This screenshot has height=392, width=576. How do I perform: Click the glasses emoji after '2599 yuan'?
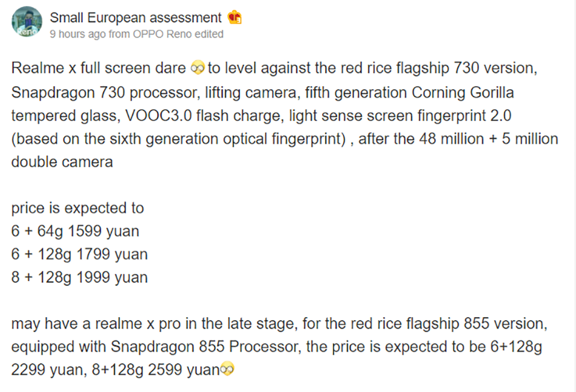[227, 369]
